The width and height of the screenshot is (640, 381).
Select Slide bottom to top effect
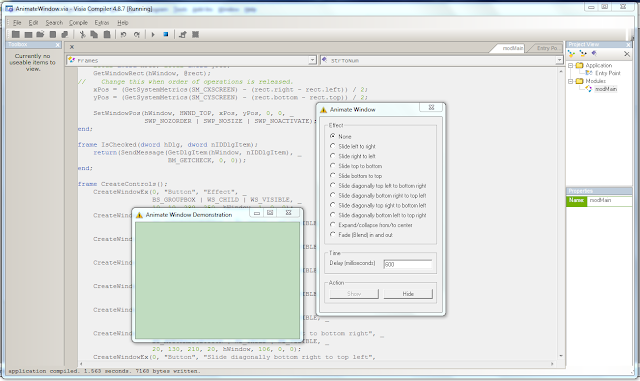tap(333, 175)
